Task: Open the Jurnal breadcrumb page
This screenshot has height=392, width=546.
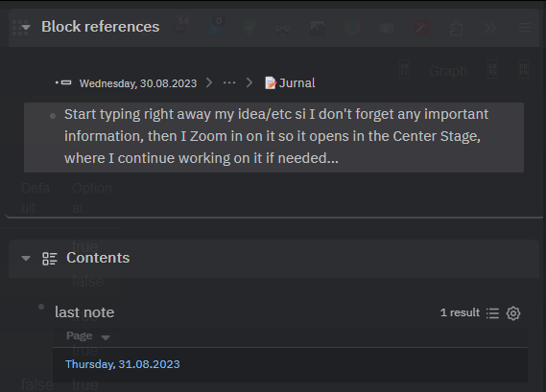Action: (297, 82)
